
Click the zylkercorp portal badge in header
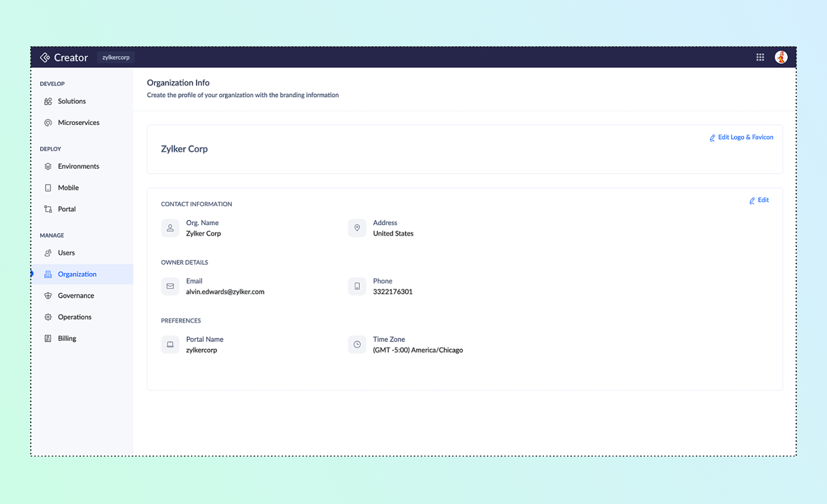click(x=116, y=58)
